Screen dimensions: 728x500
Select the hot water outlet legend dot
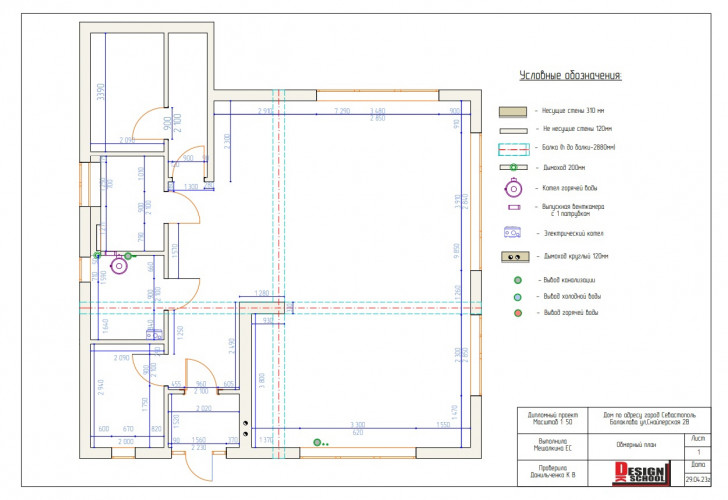[517, 314]
